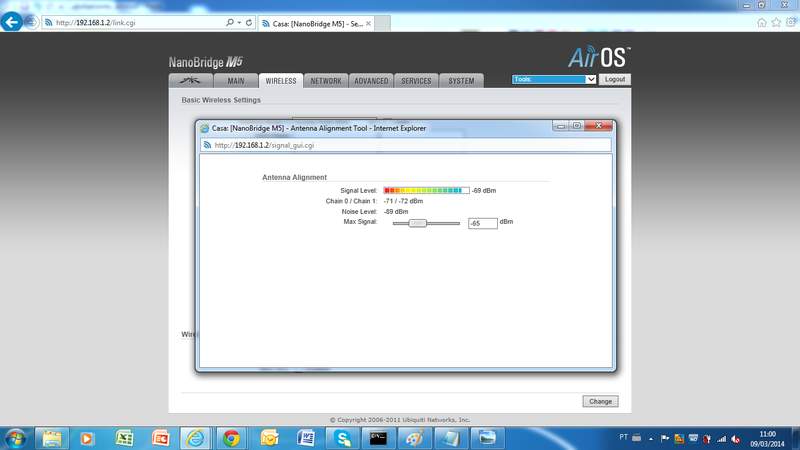Open the address bar dropdown arrow

[x=239, y=22]
